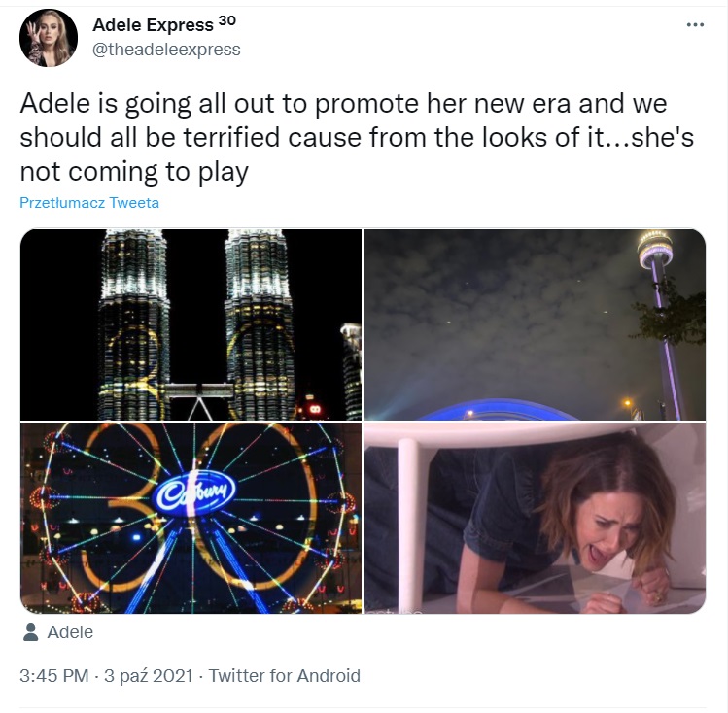728x713 pixels.
Task: Click the 3 paź 2021 date
Action: point(148,676)
